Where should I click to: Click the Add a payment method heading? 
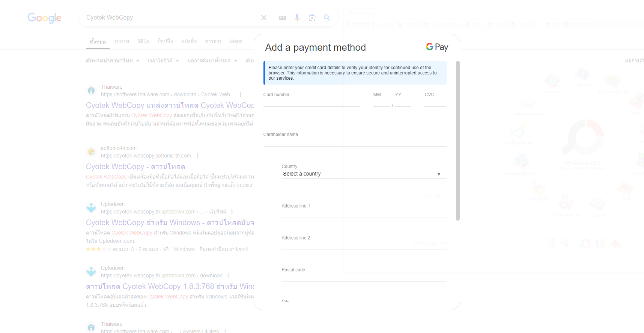[315, 47]
